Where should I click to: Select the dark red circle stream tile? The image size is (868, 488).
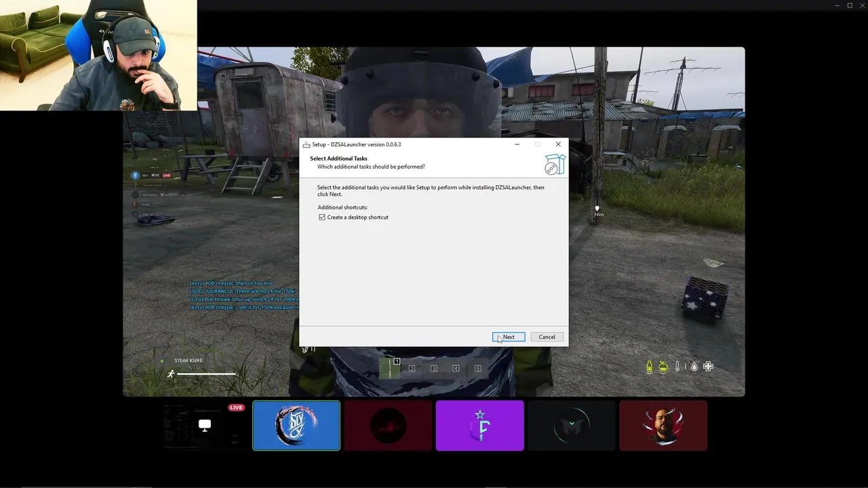pyautogui.click(x=388, y=426)
